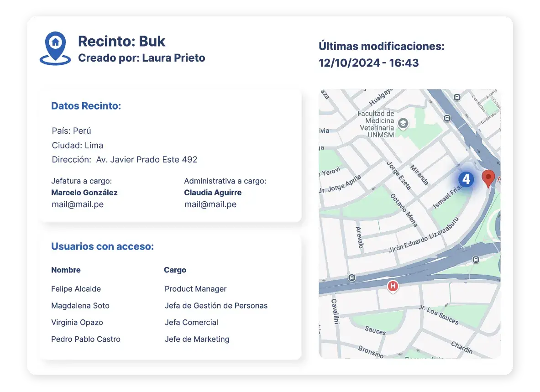Viewport: 540px width, 392px height.
Task: Click the "Jr. Los Sauces" street label
Action: click(x=439, y=315)
